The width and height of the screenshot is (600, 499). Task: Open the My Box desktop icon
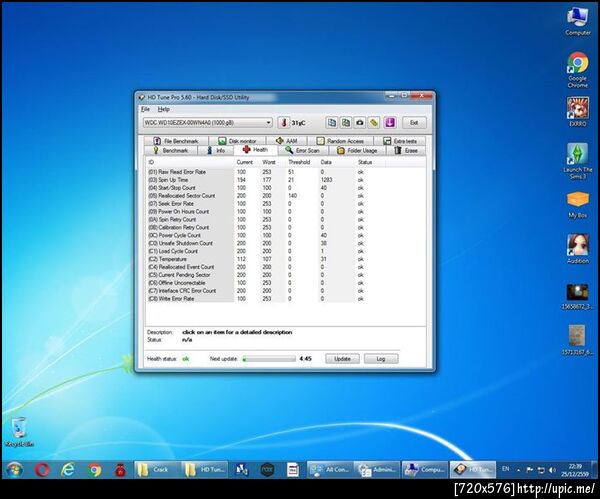tap(577, 205)
